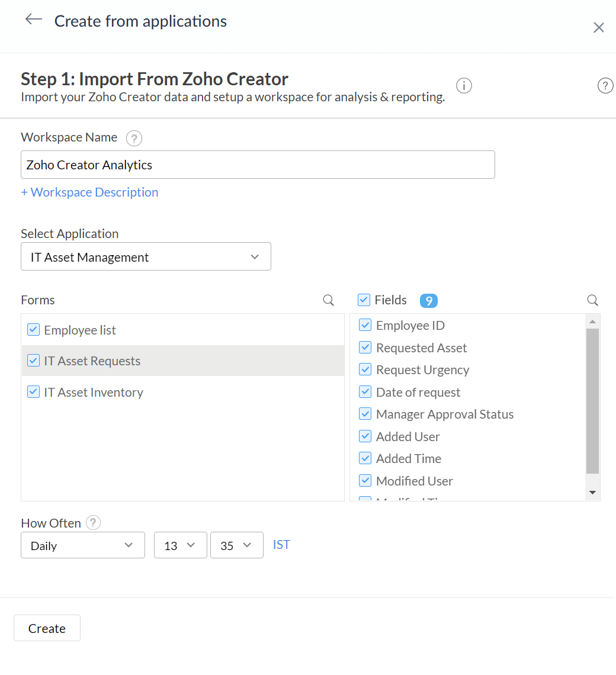616x675 pixels.
Task: Click the Create button
Action: [x=47, y=628]
